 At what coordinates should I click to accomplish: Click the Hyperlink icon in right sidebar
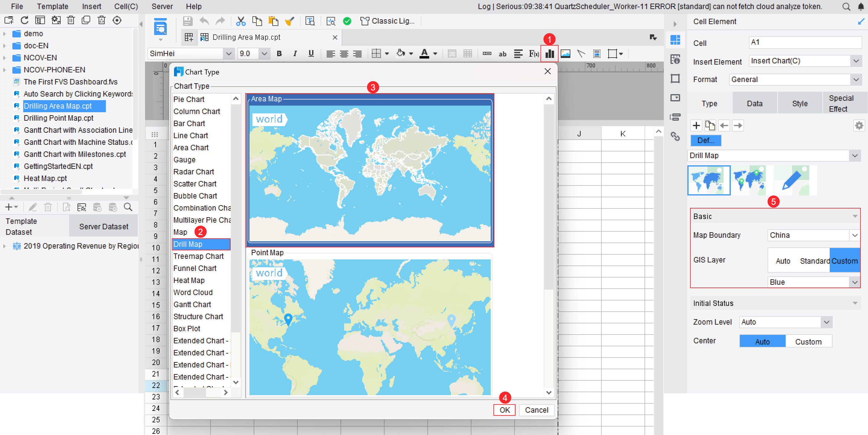pos(675,136)
